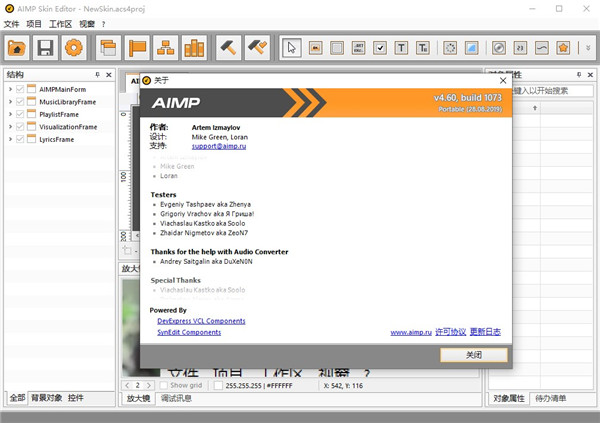The width and height of the screenshot is (600, 423).
Task: Select the checkbox control tool
Action: (x=380, y=48)
